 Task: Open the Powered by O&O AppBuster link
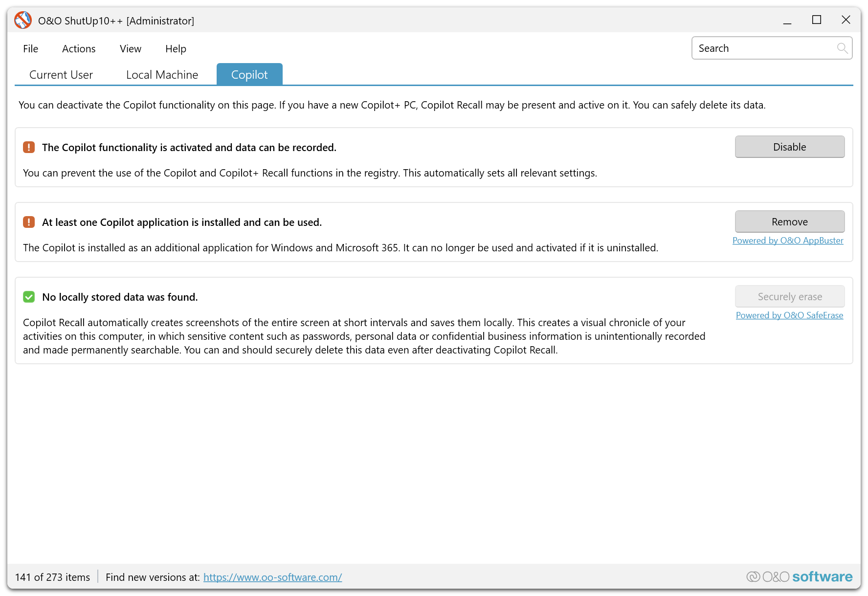pos(788,240)
